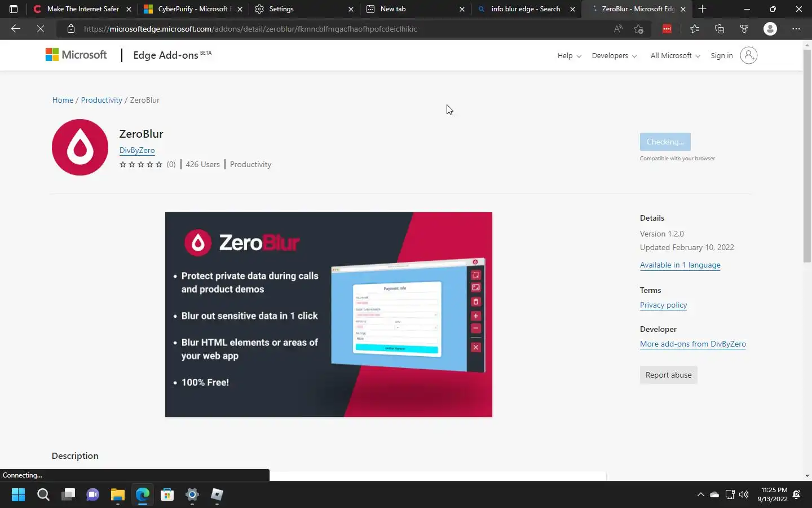Click Sign in link

pos(722,55)
